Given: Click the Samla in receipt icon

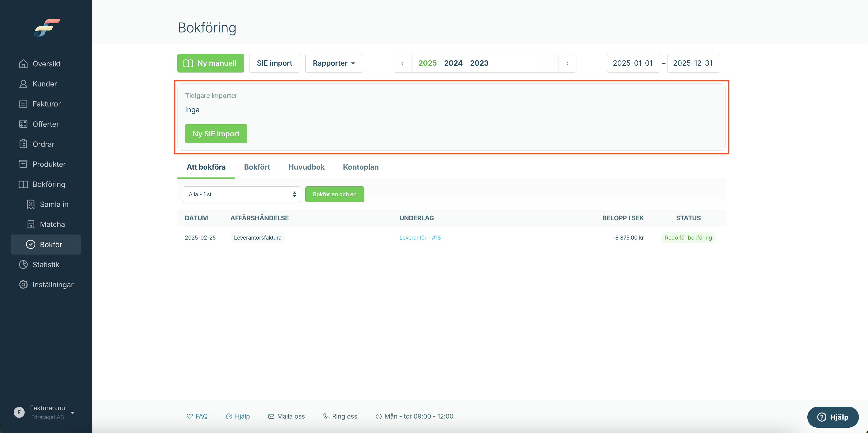Looking at the screenshot, I should click(31, 204).
